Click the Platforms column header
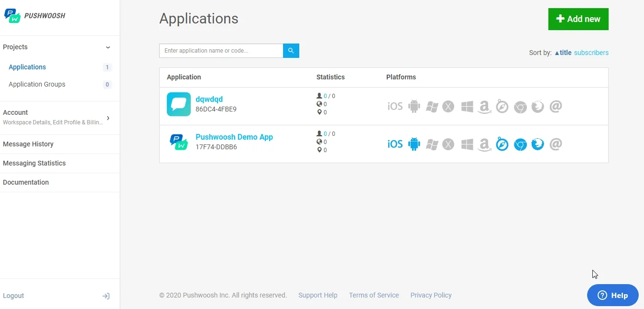The image size is (644, 309). tap(401, 77)
